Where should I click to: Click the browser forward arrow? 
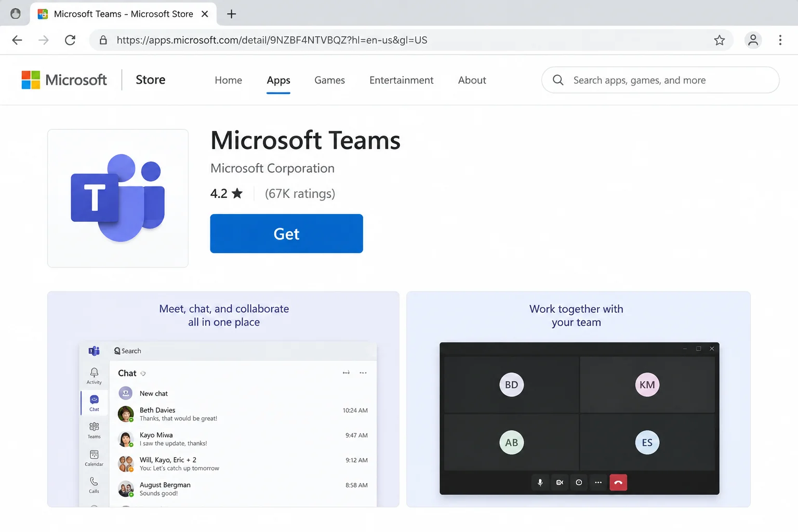coord(44,40)
